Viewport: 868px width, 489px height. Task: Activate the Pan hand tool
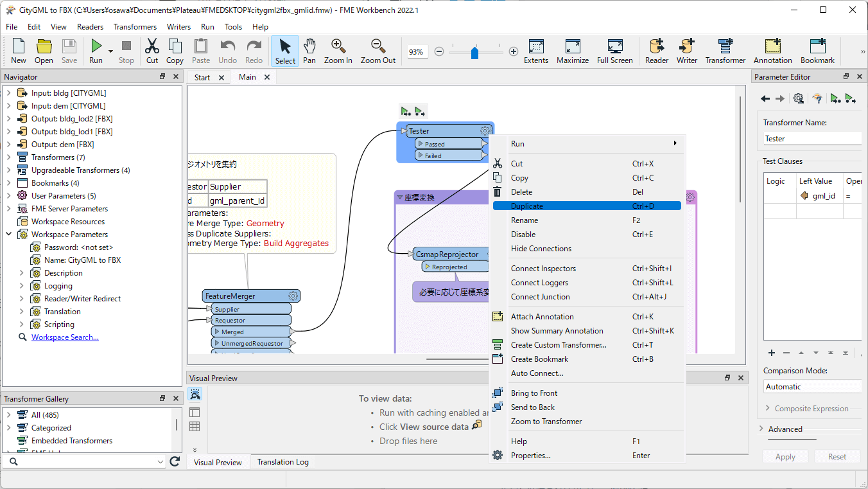(x=309, y=46)
